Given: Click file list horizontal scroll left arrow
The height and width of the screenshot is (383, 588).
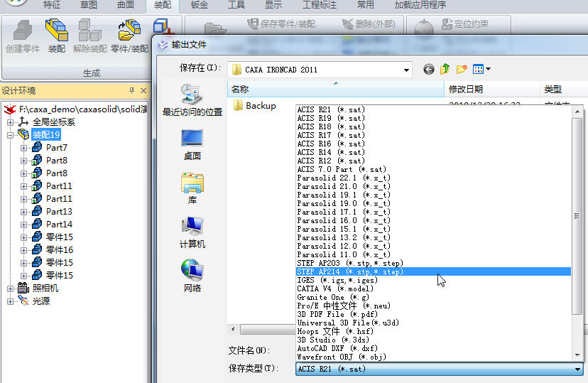Looking at the screenshot, I should point(233,330).
